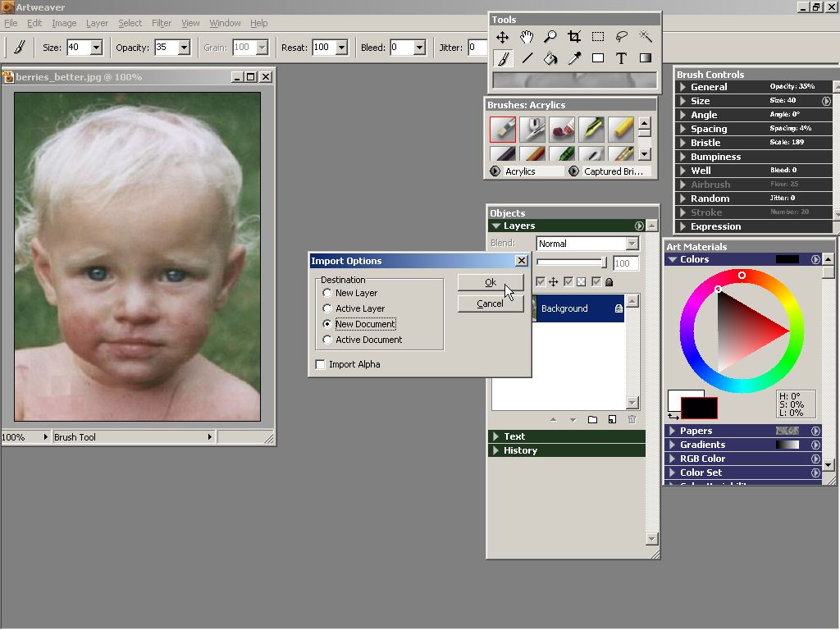Pick the yellow crayon brush thumbnail
The width and height of the screenshot is (840, 630).
pyautogui.click(x=621, y=129)
